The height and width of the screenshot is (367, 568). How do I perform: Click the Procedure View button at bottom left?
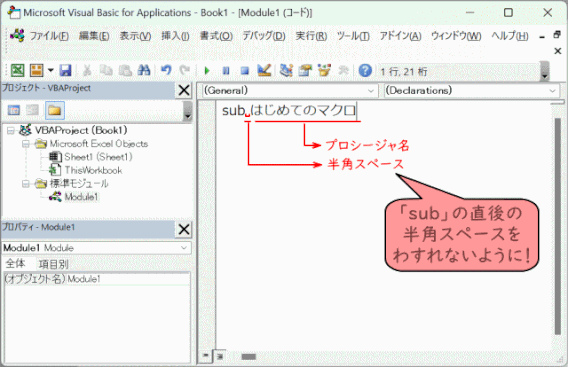(x=205, y=356)
